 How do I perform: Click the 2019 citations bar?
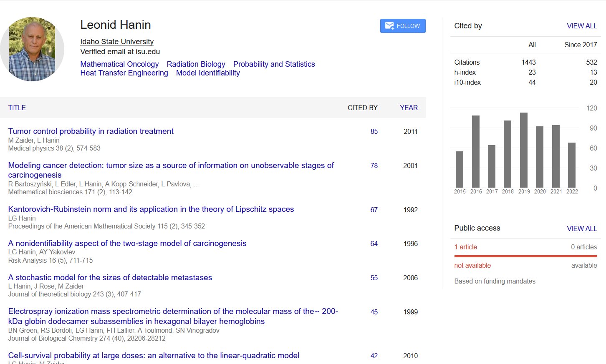524,150
